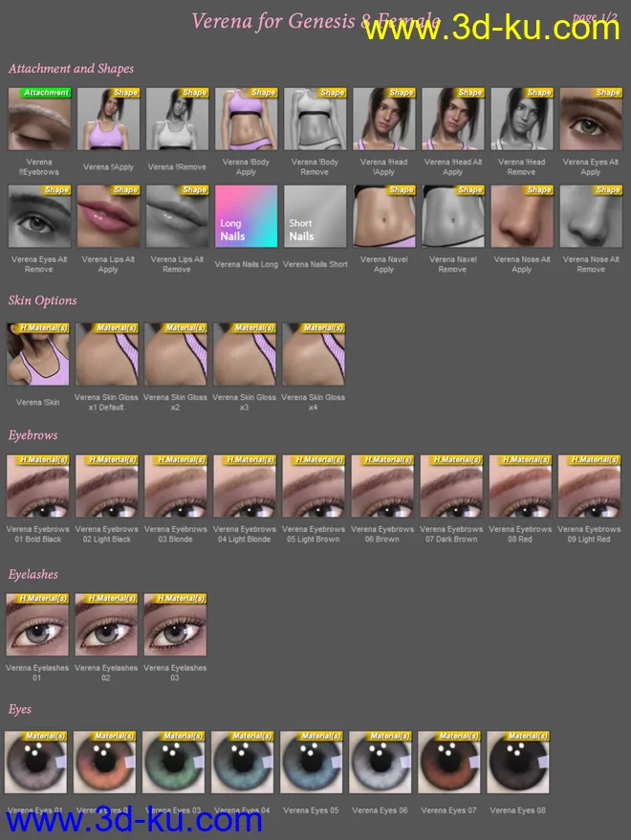
Task: Select Verena Eyelashes 02 material
Action: (107, 625)
